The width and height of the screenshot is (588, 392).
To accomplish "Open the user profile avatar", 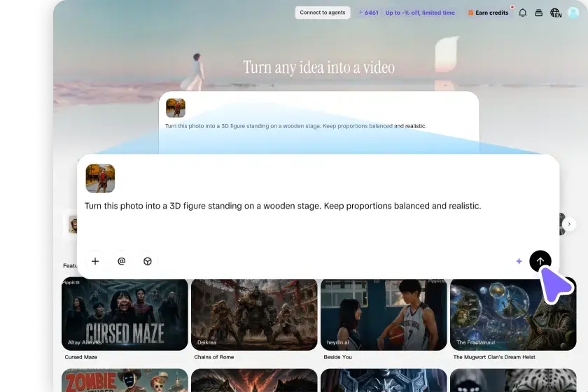I will (573, 13).
